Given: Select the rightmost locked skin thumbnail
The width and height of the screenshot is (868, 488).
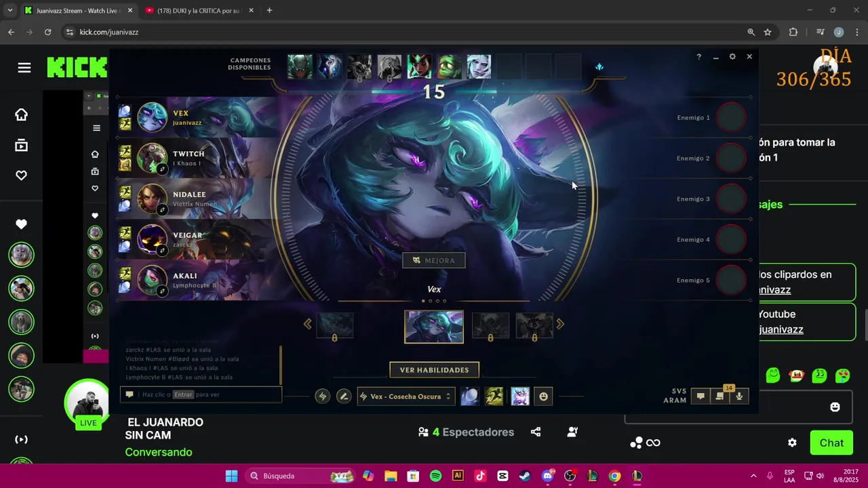Looking at the screenshot, I should [534, 326].
